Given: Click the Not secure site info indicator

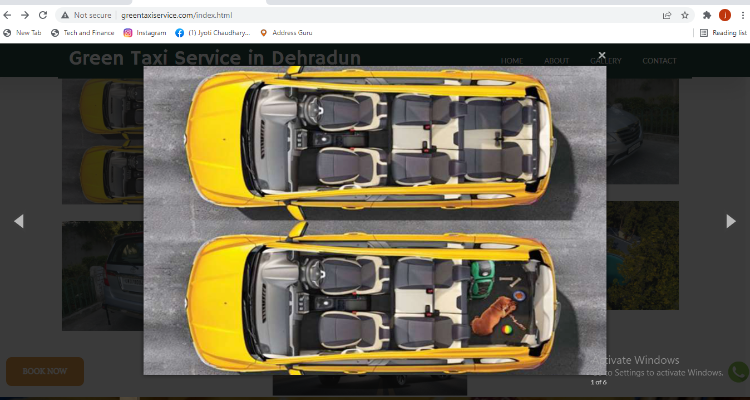Looking at the screenshot, I should point(86,15).
